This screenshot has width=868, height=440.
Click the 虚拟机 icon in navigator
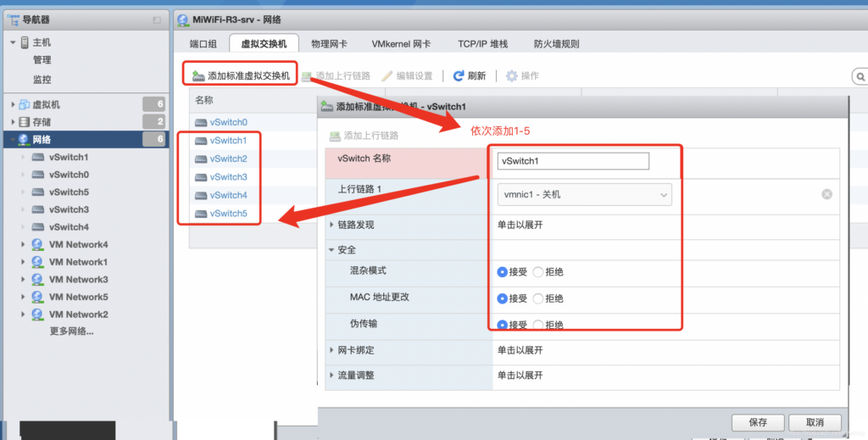coord(24,104)
